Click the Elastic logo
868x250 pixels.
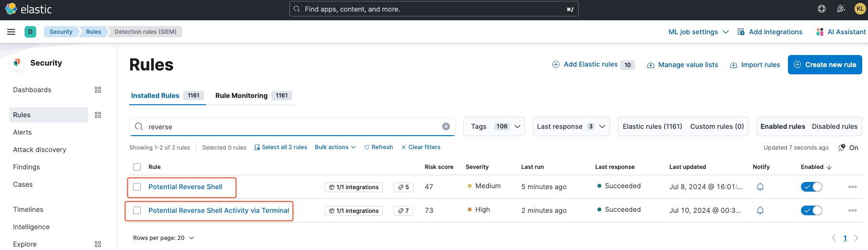pyautogui.click(x=28, y=9)
